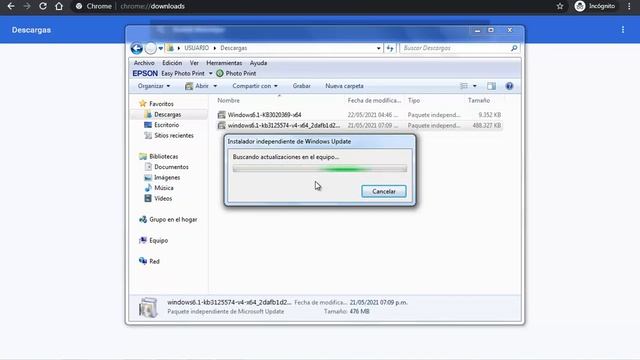The image size is (640, 360).
Task: Click KB3020369 package file icon
Action: click(221, 115)
